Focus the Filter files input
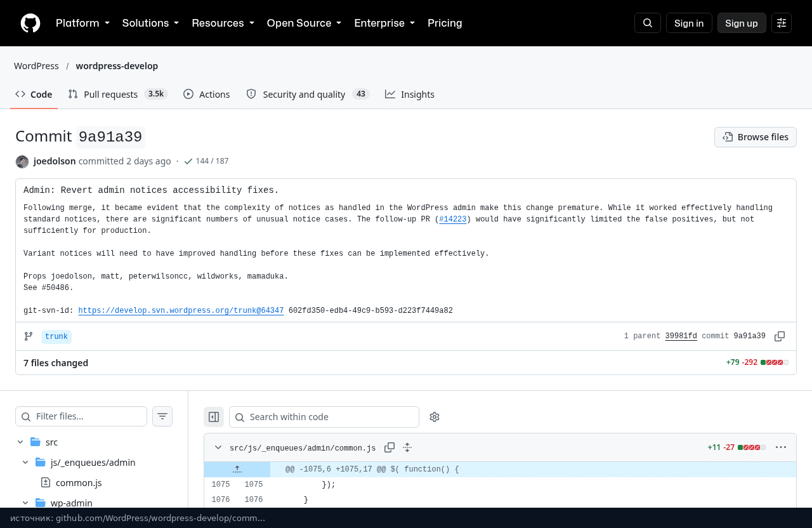The height and width of the screenshot is (528, 812). pyautogui.click(x=81, y=416)
